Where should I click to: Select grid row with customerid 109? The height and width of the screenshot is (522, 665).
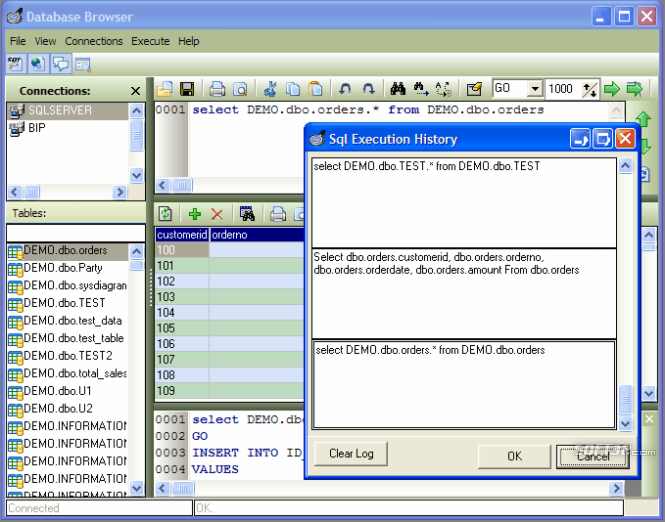coord(230,391)
